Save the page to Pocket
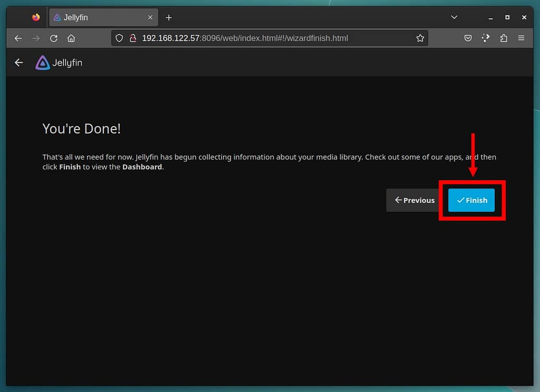The width and height of the screenshot is (540, 392). pyautogui.click(x=468, y=38)
